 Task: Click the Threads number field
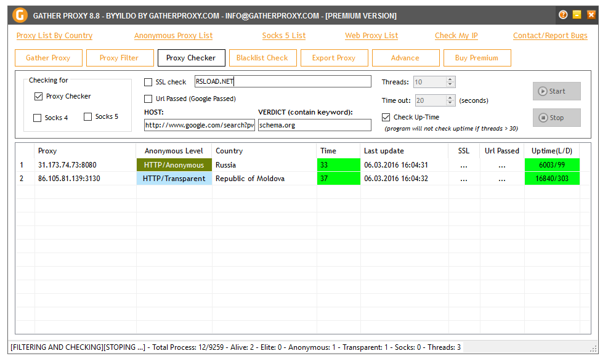[429, 82]
